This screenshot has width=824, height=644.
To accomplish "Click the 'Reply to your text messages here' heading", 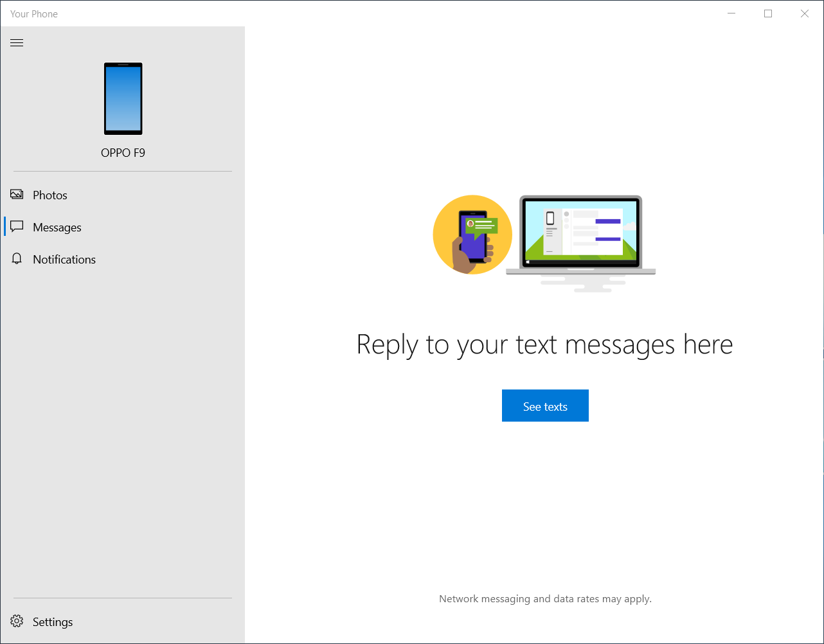I will [544, 344].
